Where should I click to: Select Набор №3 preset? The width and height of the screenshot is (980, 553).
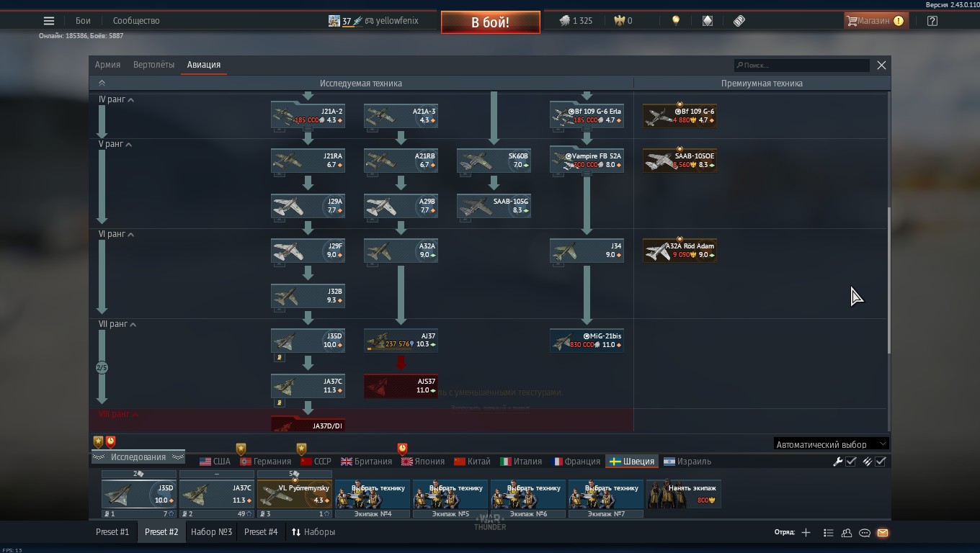[212, 532]
